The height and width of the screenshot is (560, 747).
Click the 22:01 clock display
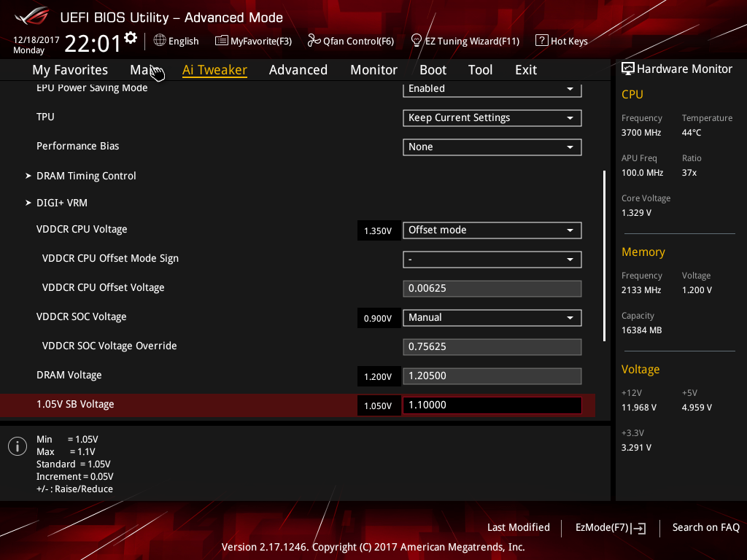(x=93, y=44)
